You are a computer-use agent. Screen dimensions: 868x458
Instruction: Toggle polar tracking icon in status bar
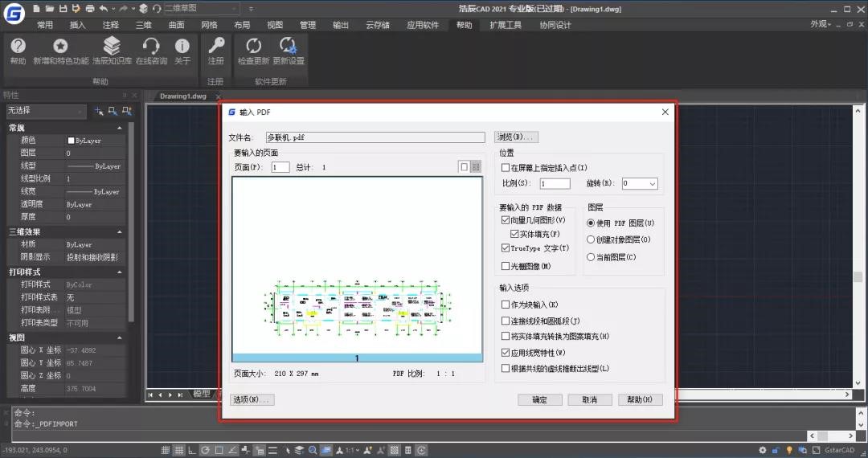click(x=206, y=450)
